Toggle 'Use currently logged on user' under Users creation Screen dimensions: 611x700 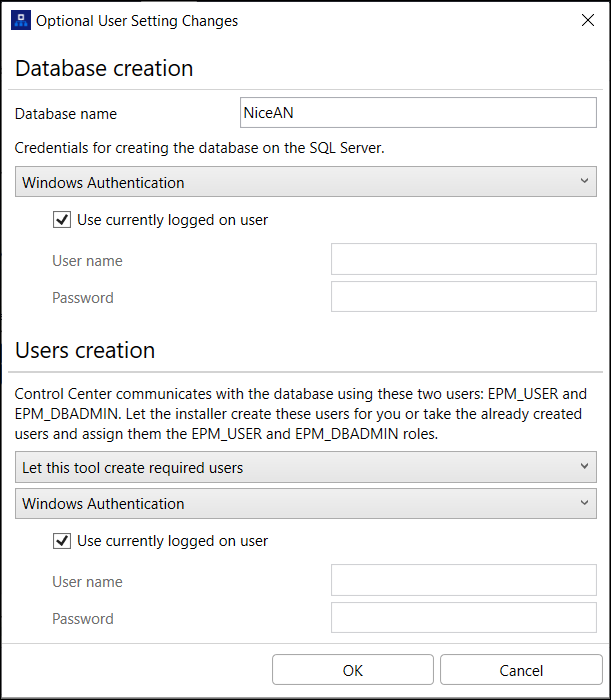[x=62, y=541]
